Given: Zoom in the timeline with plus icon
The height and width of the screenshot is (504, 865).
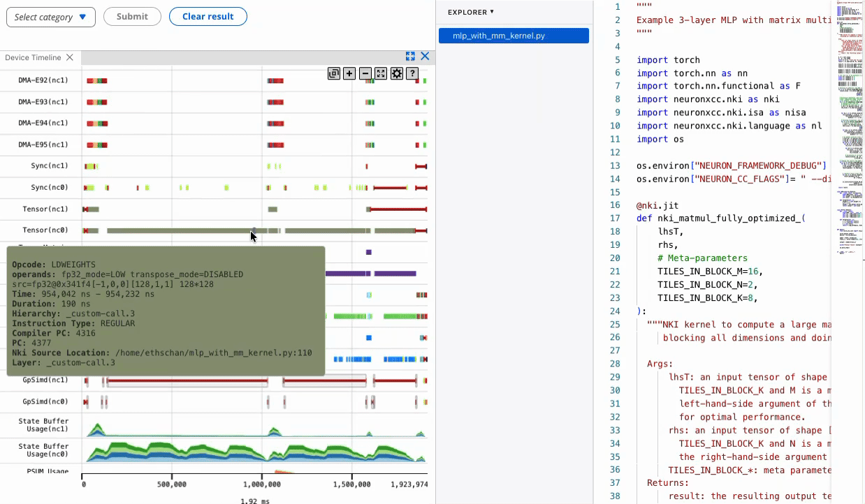Looking at the screenshot, I should coord(349,73).
